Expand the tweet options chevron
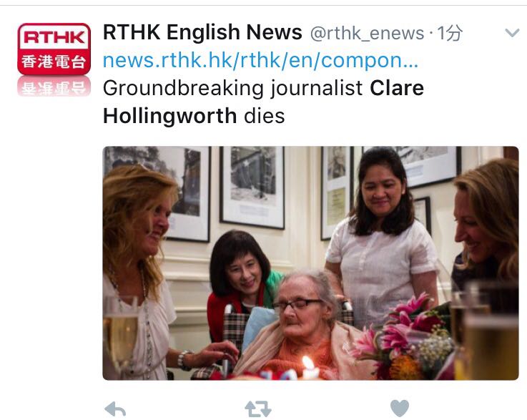This screenshot has height=420, width=527. (x=512, y=33)
